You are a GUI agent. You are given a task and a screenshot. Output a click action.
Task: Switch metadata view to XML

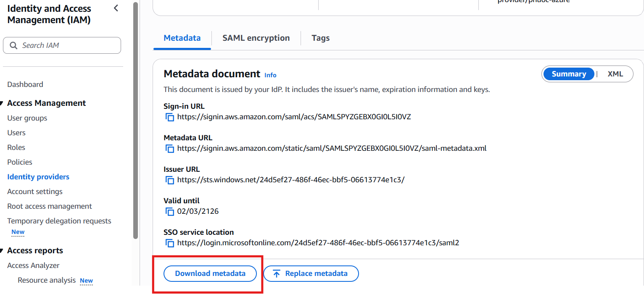(x=615, y=74)
